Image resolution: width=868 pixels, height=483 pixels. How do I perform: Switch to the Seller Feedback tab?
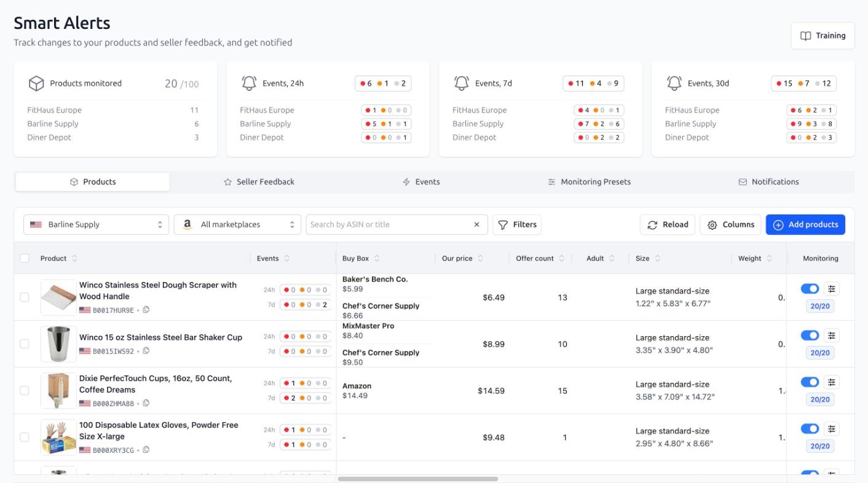click(259, 182)
